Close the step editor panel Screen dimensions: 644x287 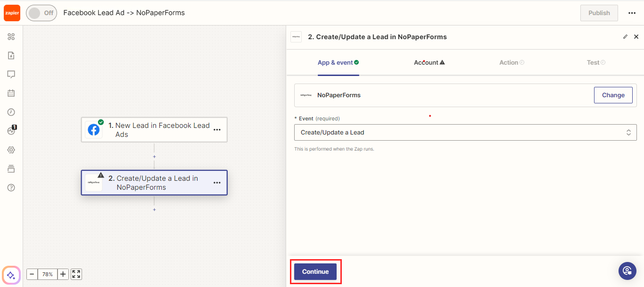click(636, 37)
